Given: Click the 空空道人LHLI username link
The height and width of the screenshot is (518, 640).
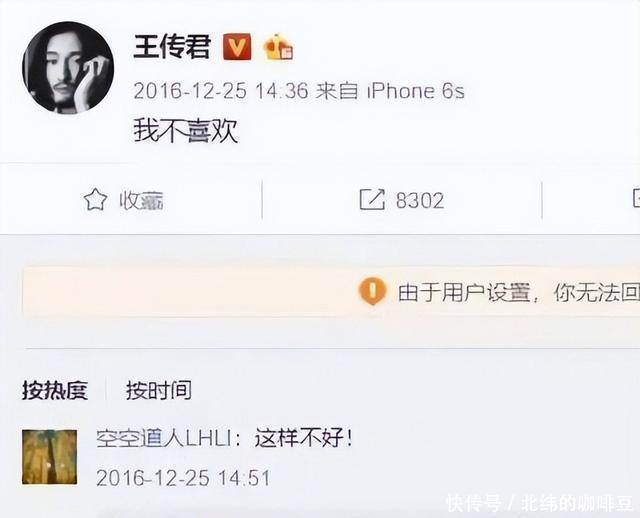Looking at the screenshot, I should tap(164, 439).
